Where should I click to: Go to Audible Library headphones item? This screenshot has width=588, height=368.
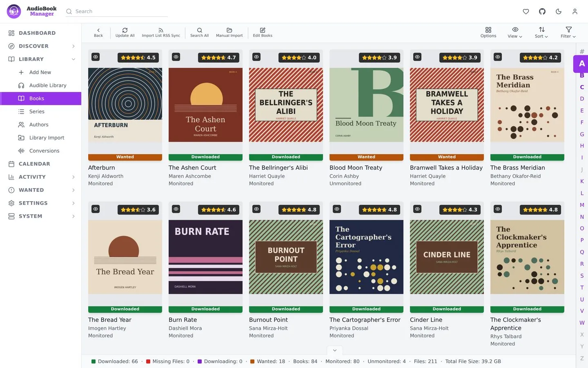coord(41,85)
